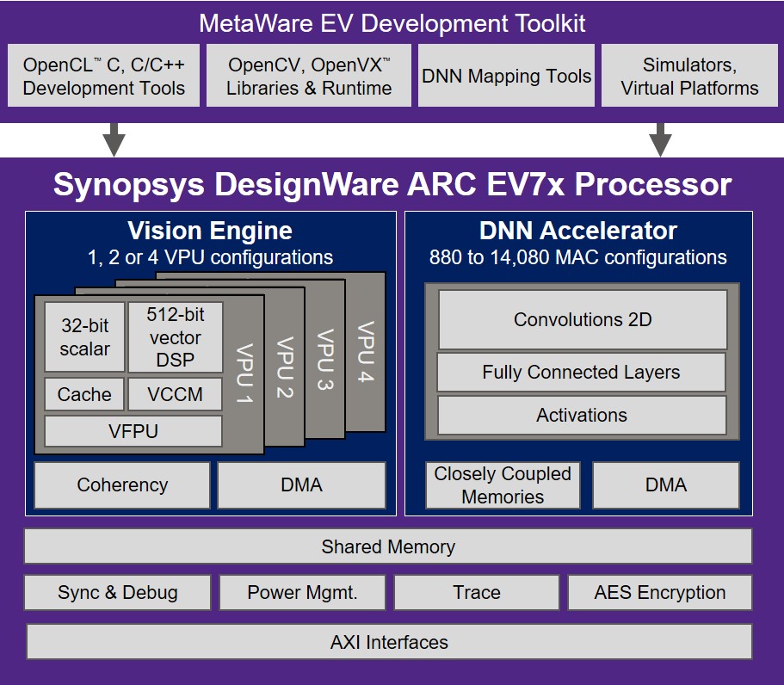Click Synopsys DesignWare ARC EV7x Processor heading
784x685 pixels.
coord(392,184)
